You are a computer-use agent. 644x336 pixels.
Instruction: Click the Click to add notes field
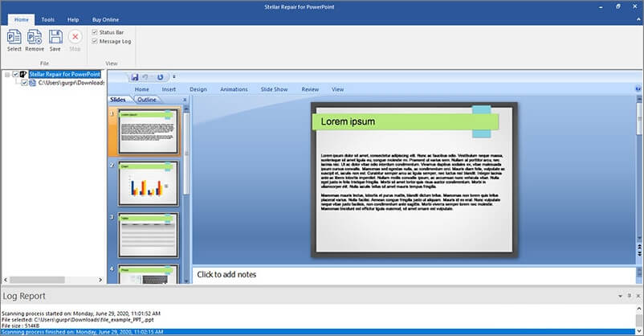[414, 275]
